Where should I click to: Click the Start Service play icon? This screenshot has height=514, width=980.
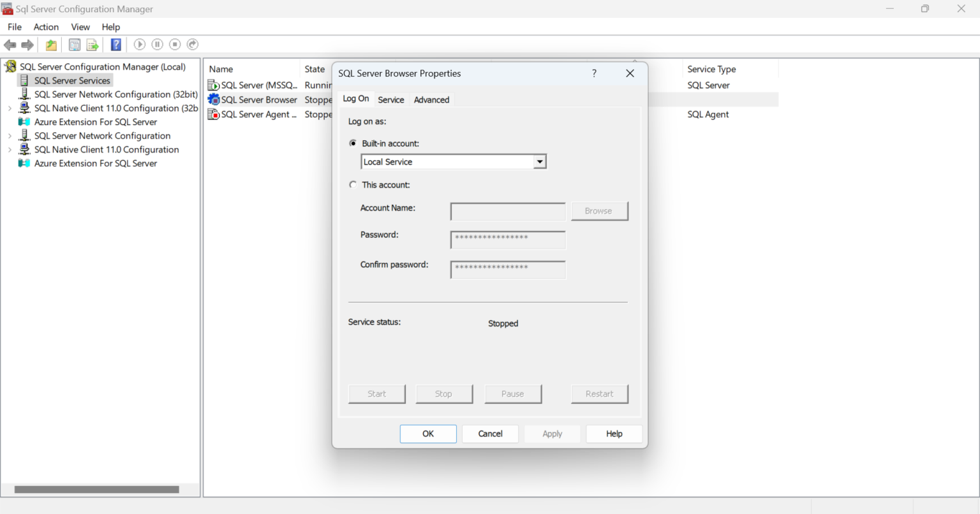click(139, 45)
